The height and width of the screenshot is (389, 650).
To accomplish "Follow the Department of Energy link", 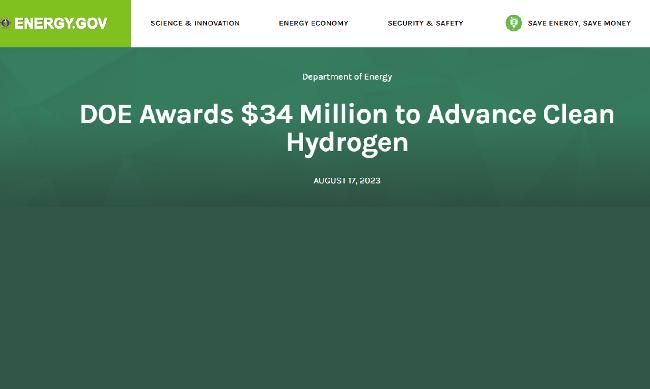I will point(347,77).
